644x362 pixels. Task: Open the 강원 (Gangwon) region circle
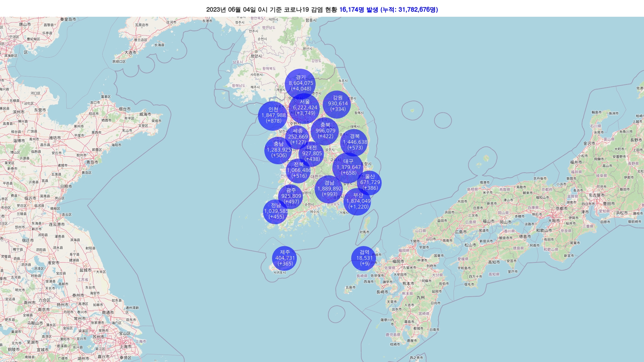point(337,104)
